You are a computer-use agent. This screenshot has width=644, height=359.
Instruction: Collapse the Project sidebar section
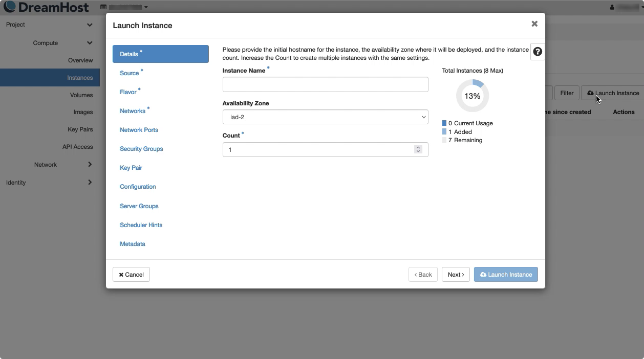90,25
